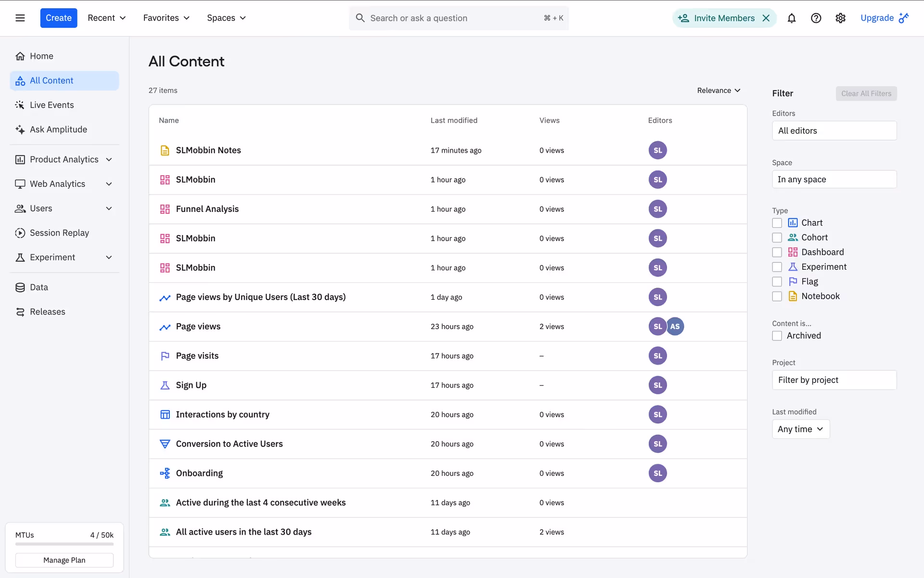Enable the Dashboard type filter checkbox

point(777,252)
